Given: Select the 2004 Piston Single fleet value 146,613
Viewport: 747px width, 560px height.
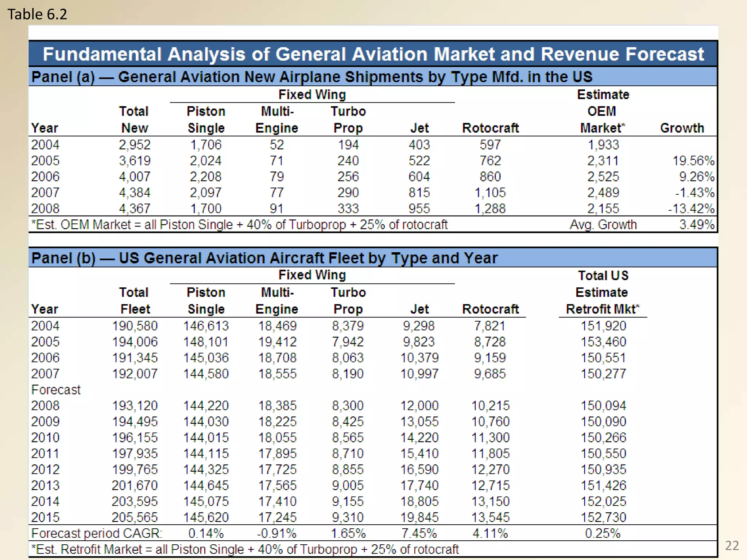Looking at the screenshot, I should 206,326.
